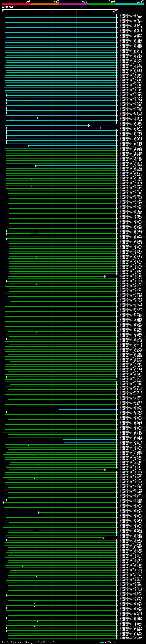Click label UniRef100_C4WT81

tap(131, 452)
